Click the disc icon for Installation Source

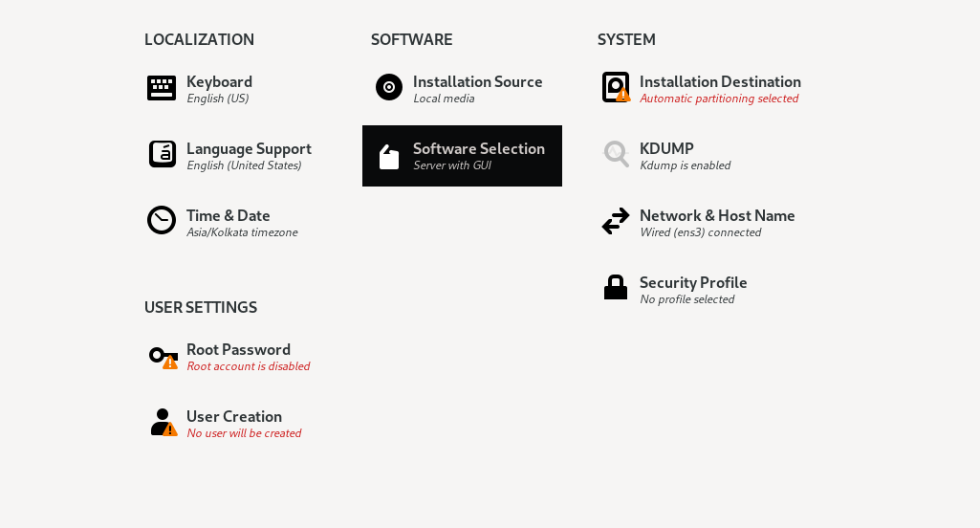pyautogui.click(x=389, y=87)
